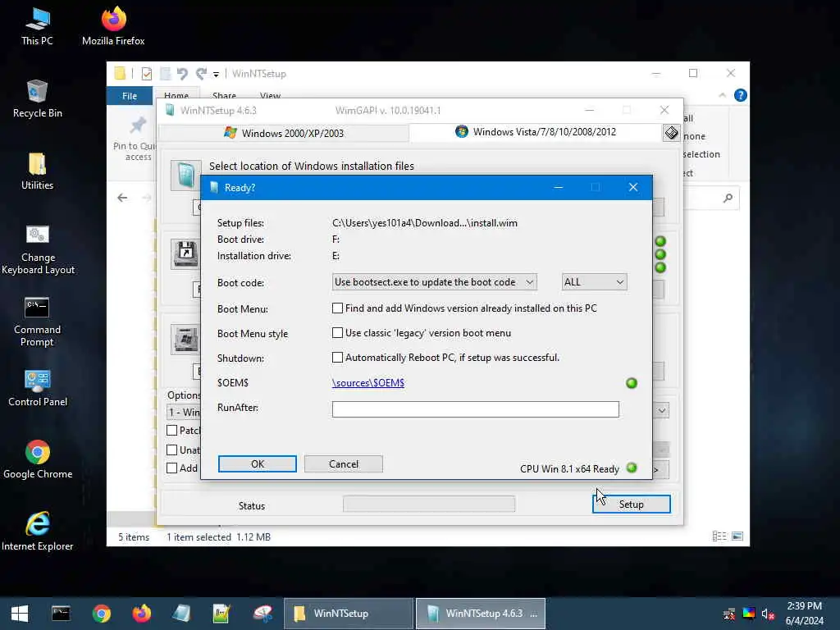The width and height of the screenshot is (840, 630).
Task: Open the Options edition dropdown arrow
Action: [662, 410]
